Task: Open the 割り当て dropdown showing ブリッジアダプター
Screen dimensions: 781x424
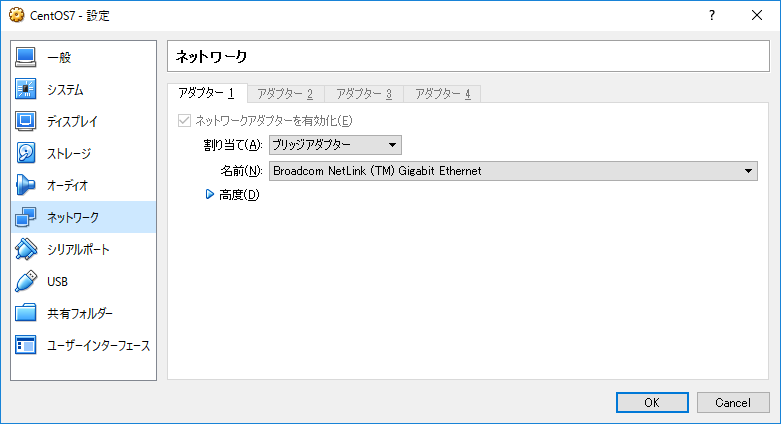Action: [335, 145]
